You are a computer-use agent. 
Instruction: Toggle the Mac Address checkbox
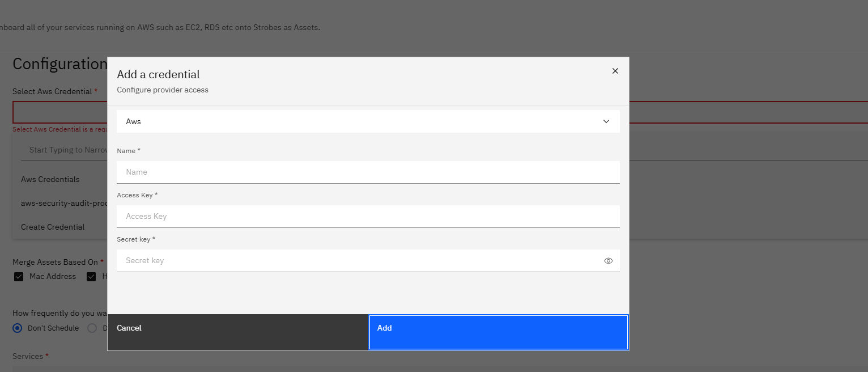pos(19,277)
